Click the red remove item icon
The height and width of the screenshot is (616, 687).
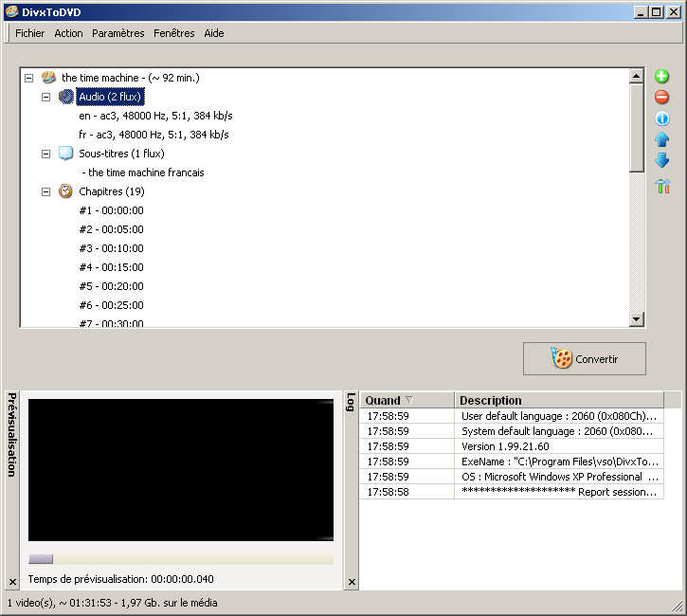click(661, 97)
